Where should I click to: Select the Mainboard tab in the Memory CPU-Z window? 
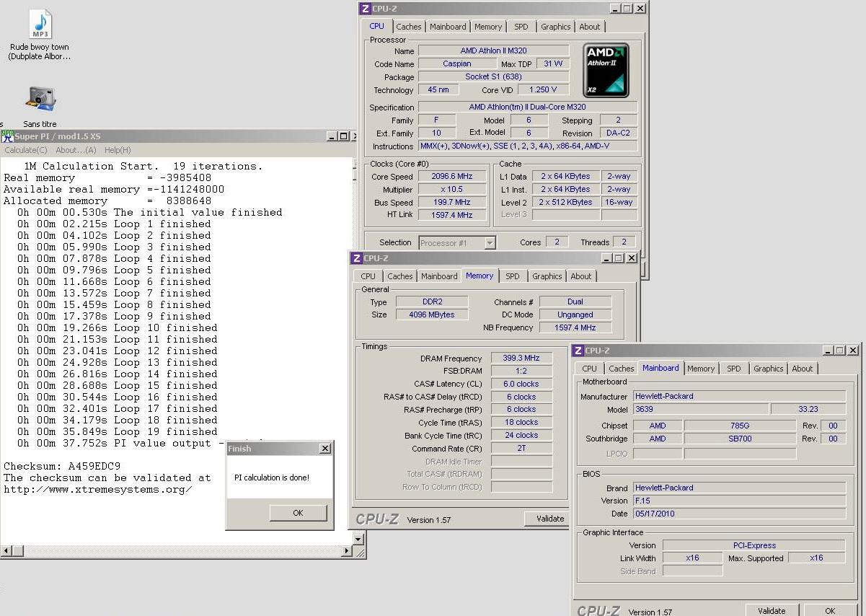439,276
